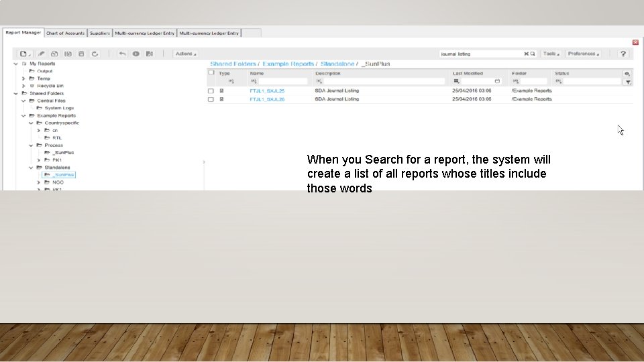Click the Edit pencil icon in toolbar
Viewport: 644px width, 362px height.
pyautogui.click(x=41, y=54)
